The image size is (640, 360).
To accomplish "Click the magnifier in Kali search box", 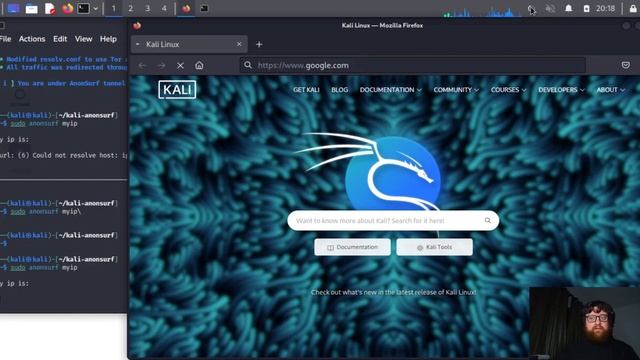I will click(488, 220).
